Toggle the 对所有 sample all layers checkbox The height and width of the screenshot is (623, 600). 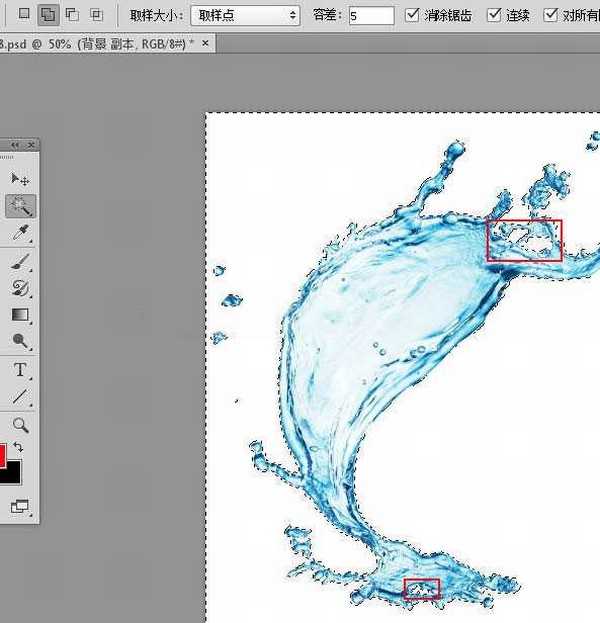[551, 15]
